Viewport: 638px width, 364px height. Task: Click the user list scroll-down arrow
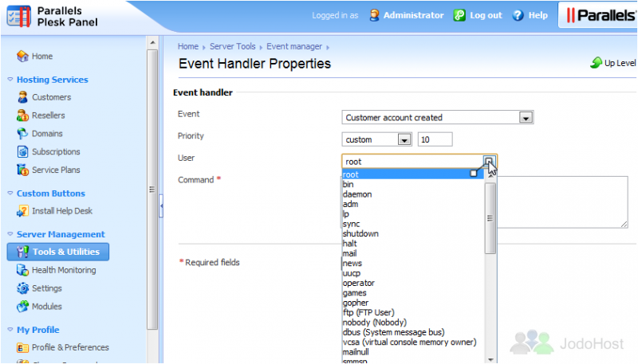pos(490,359)
